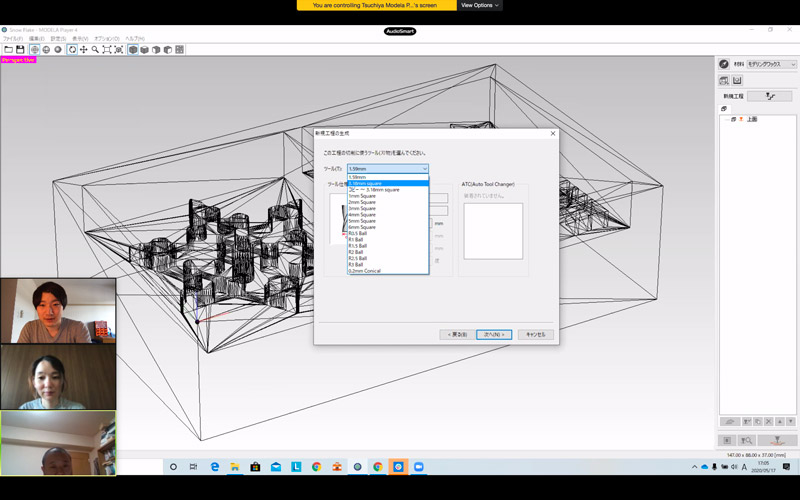Activate the magnifier zoom tool
The width and height of the screenshot is (800, 500).
click(x=95, y=49)
